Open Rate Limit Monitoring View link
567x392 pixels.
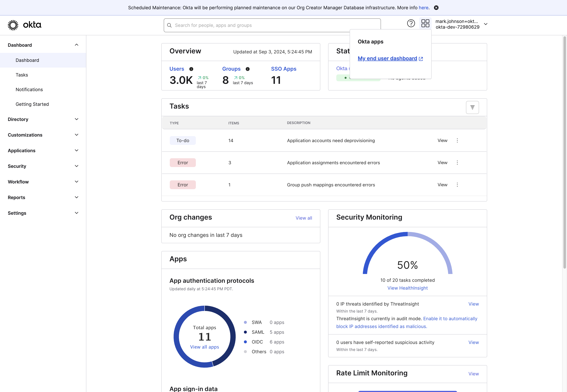pos(474,374)
